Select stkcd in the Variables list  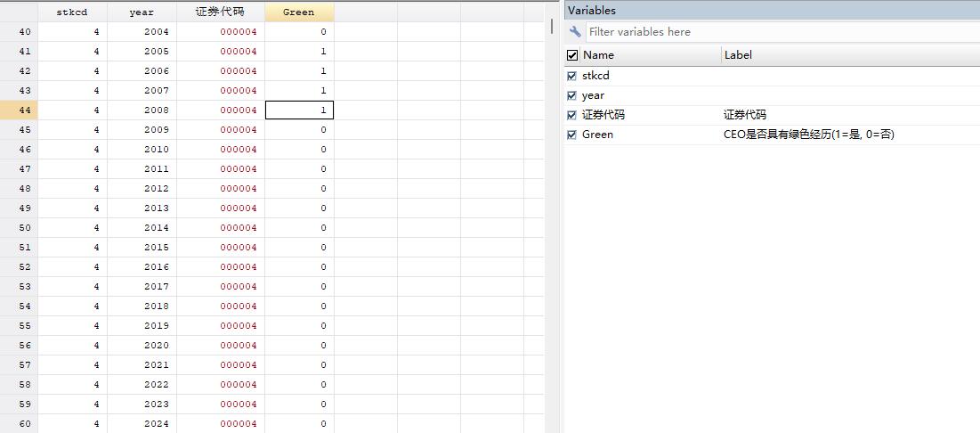[596, 76]
